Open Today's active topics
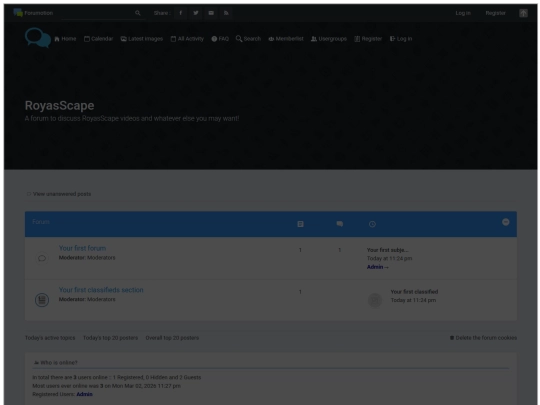The image size is (540, 405). 50,338
